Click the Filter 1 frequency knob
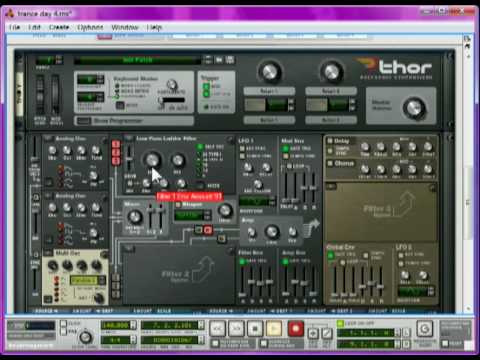The image size is (480, 360). 152,160
